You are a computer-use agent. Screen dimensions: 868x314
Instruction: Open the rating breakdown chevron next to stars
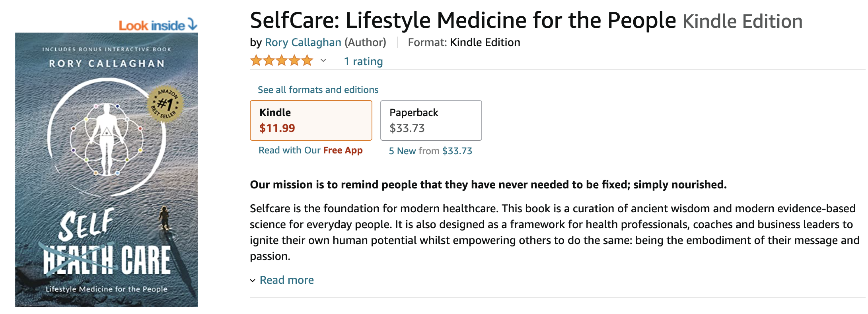(323, 60)
